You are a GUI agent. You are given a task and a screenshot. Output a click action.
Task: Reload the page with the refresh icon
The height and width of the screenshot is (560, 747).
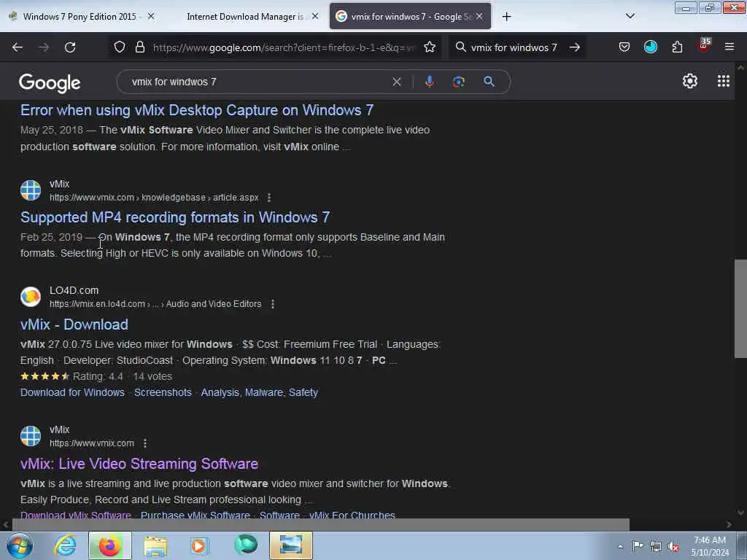pos(70,47)
